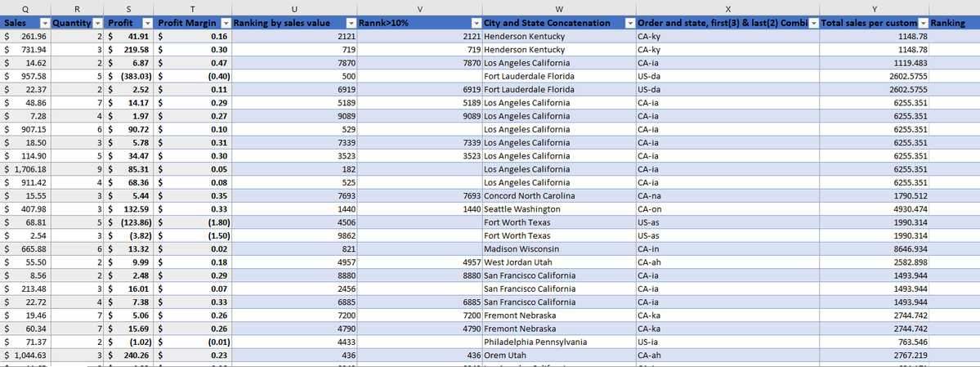Image resolution: width=980 pixels, height=367 pixels.
Task: Open the Rannk>10% column filter dropdown
Action: [x=477, y=23]
